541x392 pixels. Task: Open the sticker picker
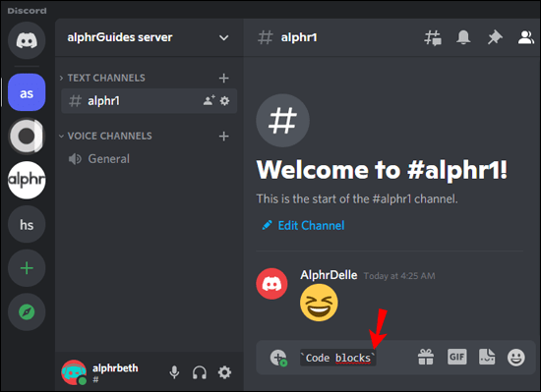pyautogui.click(x=487, y=357)
